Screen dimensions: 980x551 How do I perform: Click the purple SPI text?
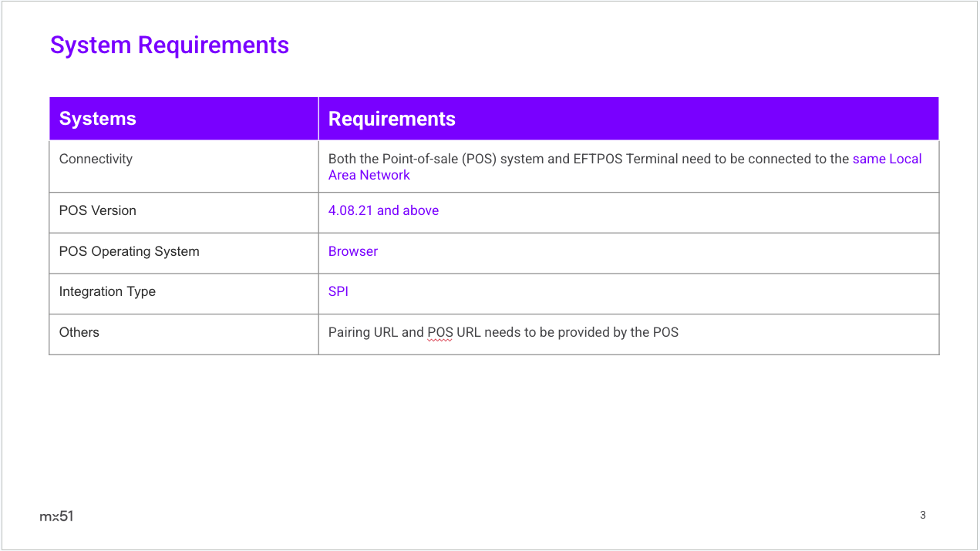(x=338, y=291)
